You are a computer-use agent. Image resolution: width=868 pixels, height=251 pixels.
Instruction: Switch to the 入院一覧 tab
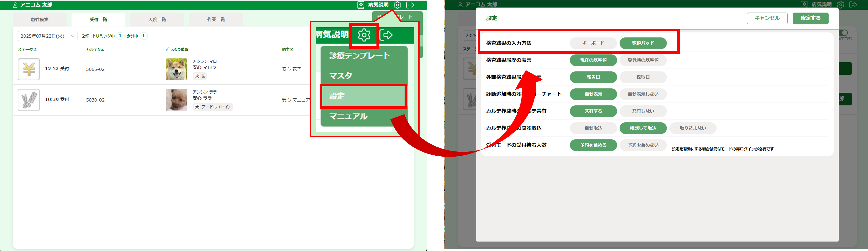click(x=157, y=20)
